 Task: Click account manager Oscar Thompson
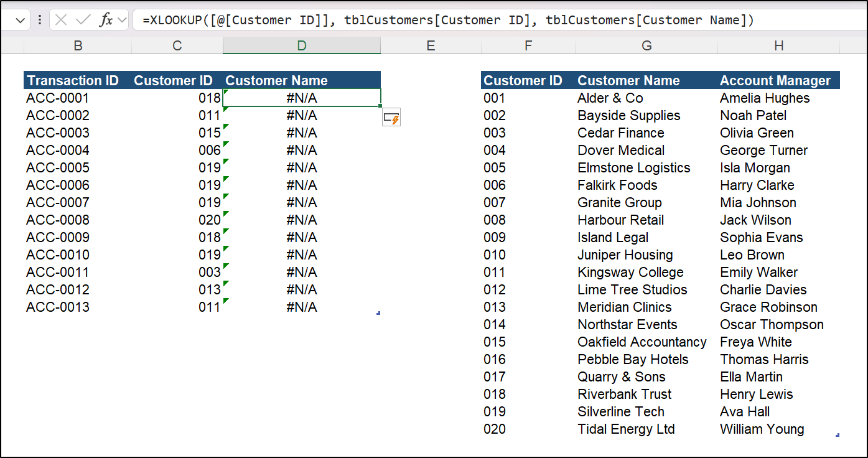coord(779,324)
